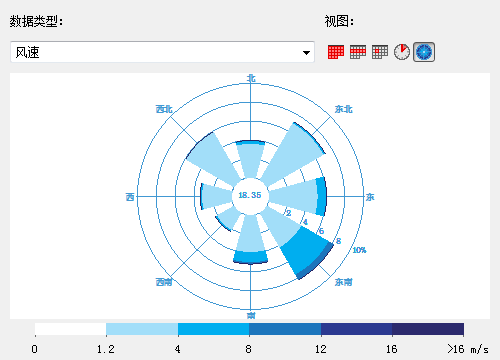Click the ring label 8 on the chart
Viewport: 500px width, 360px height.
[x=338, y=241]
